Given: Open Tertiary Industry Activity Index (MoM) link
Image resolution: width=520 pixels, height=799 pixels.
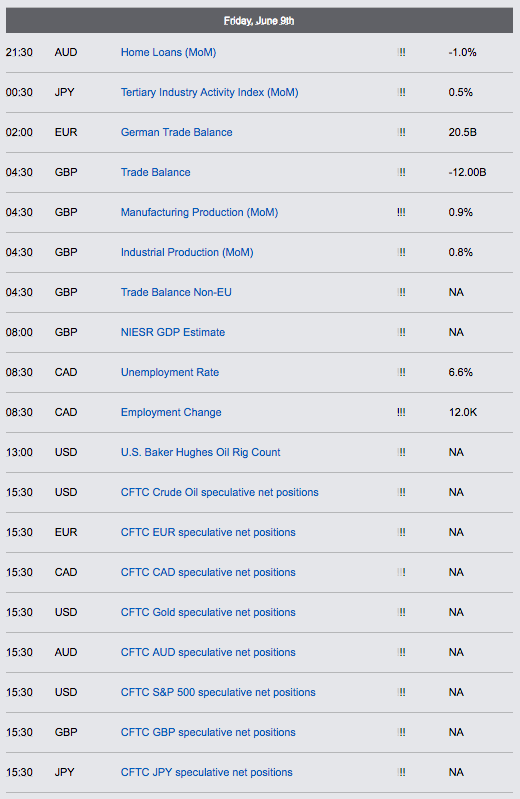Looking at the screenshot, I should pyautogui.click(x=210, y=92).
